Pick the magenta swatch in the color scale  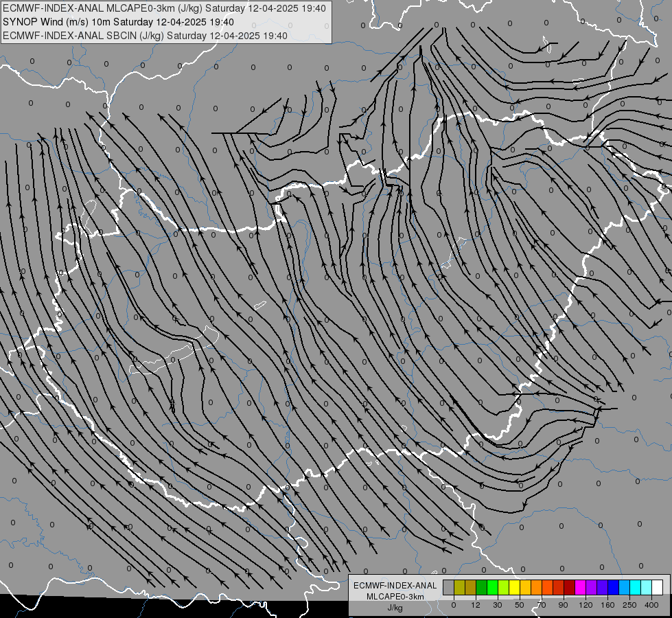[580, 587]
